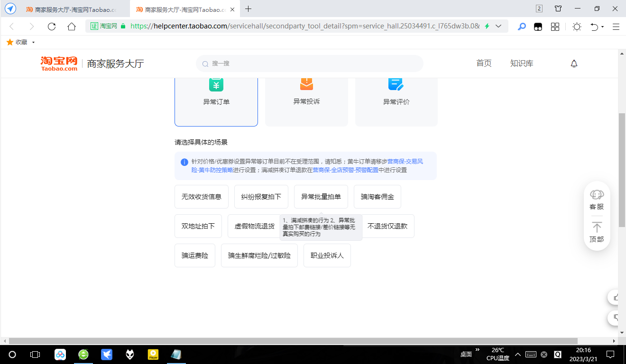Choose the 虚假物流退货 scenario
The image size is (626, 364).
[254, 226]
